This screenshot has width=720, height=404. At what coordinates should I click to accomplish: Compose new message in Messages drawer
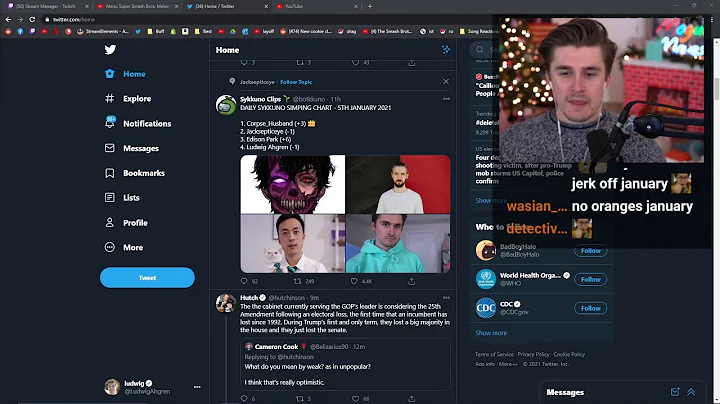click(x=675, y=392)
